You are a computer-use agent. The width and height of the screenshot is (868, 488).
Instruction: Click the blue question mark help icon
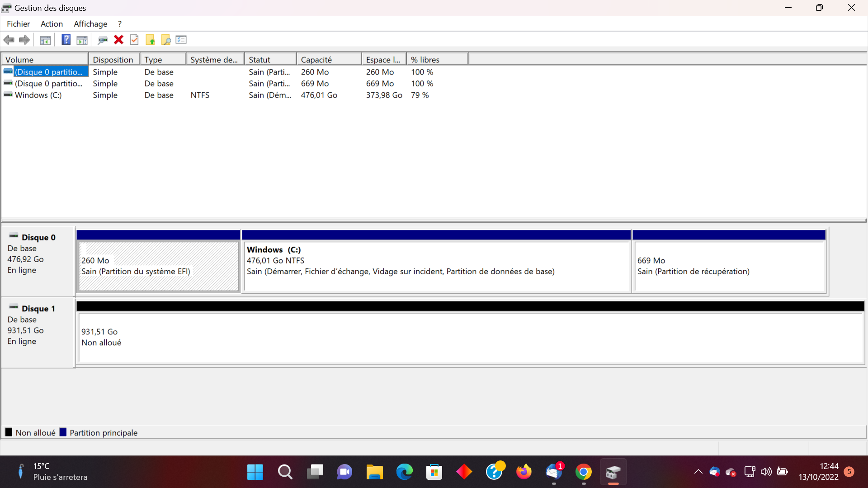[x=66, y=40]
